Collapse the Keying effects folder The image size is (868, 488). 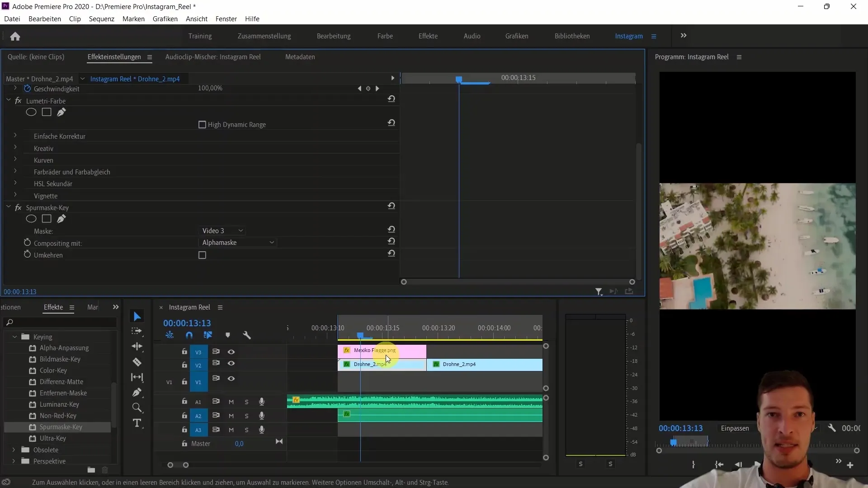(x=14, y=337)
